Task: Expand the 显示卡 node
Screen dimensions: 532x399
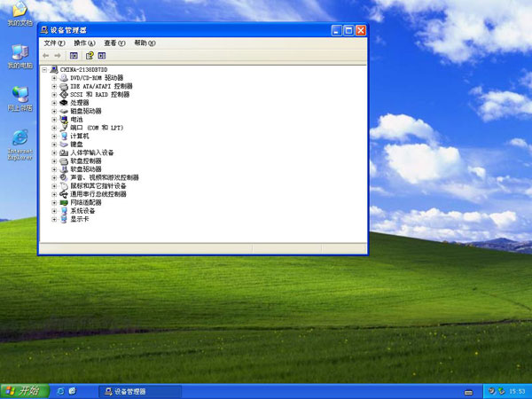Action: 54,220
